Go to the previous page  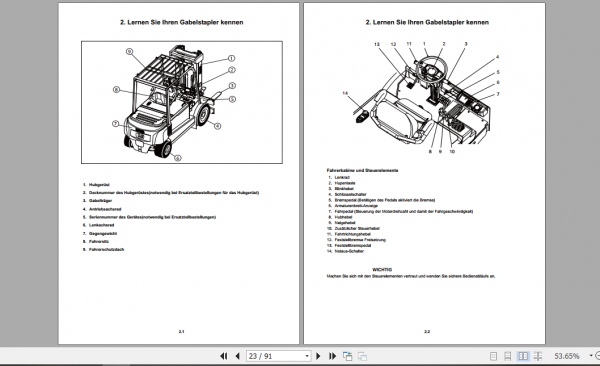[237, 356]
